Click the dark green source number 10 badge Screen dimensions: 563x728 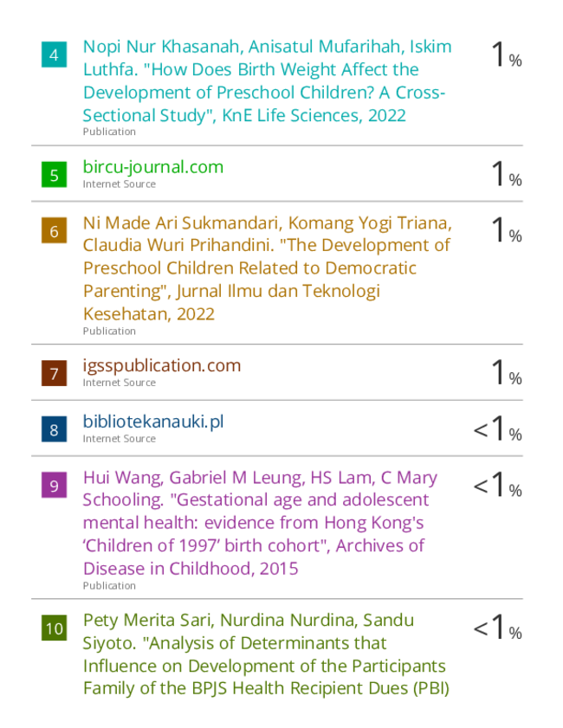coord(54,628)
